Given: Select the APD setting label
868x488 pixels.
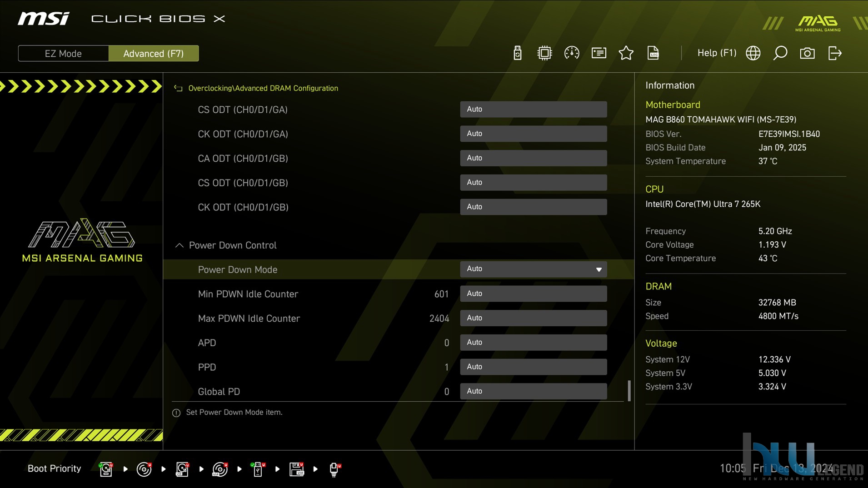Looking at the screenshot, I should pyautogui.click(x=207, y=343).
